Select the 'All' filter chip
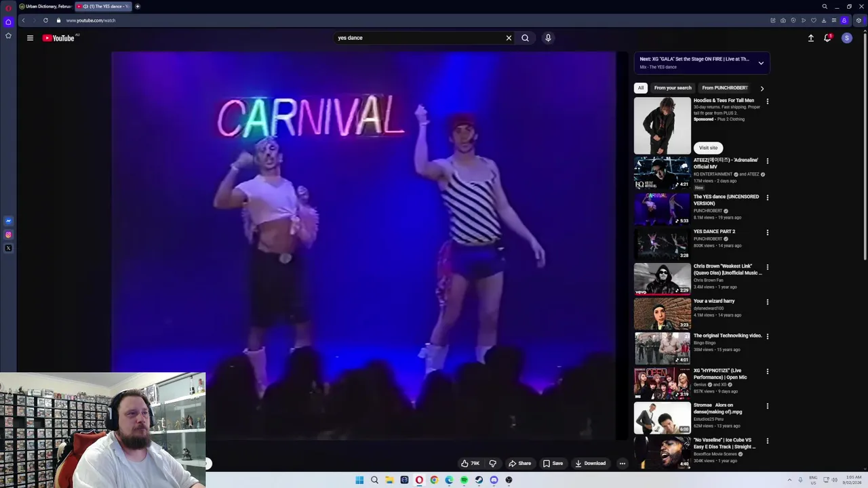868x488 pixels. click(x=640, y=88)
